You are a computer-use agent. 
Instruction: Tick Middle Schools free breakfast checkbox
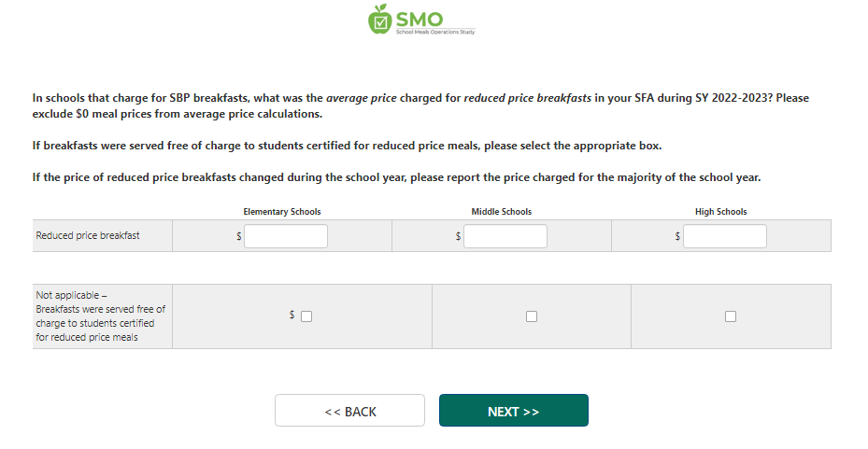[532, 316]
